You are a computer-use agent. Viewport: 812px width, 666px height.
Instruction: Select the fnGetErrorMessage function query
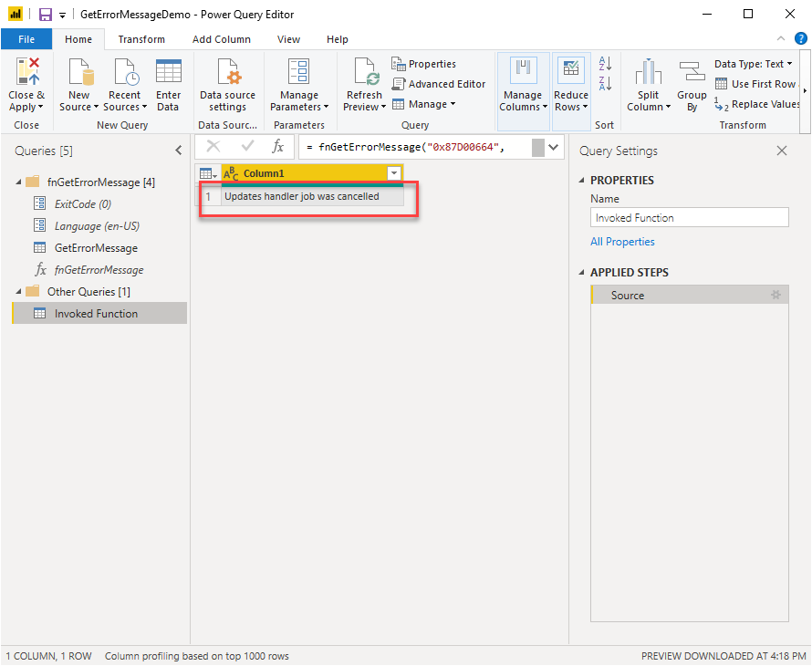(x=99, y=270)
